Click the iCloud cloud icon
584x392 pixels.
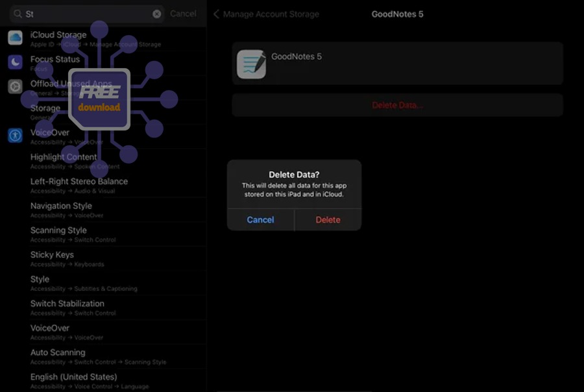coord(16,38)
